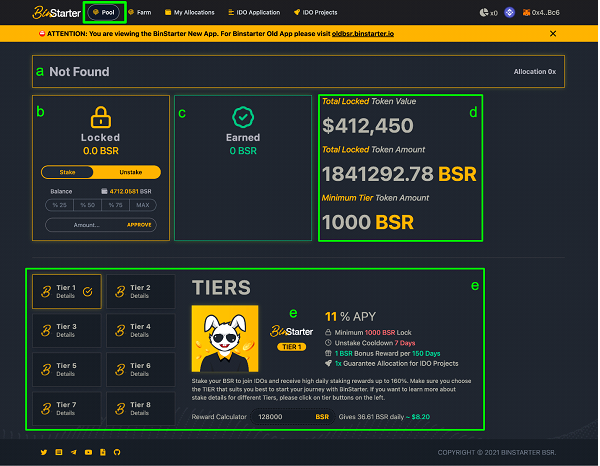Select Tier 6 details
Image resolution: width=600 pixels, height=466 pixels.
click(140, 369)
